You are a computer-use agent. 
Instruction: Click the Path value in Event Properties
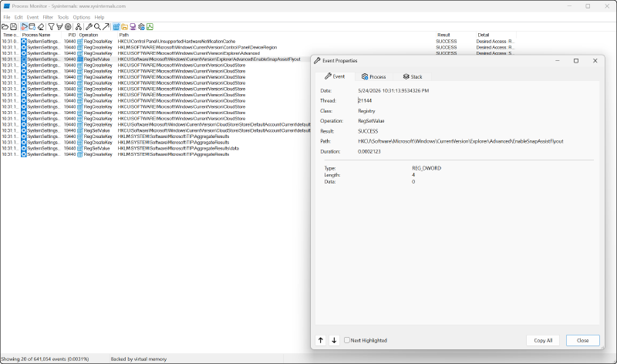[460, 141]
